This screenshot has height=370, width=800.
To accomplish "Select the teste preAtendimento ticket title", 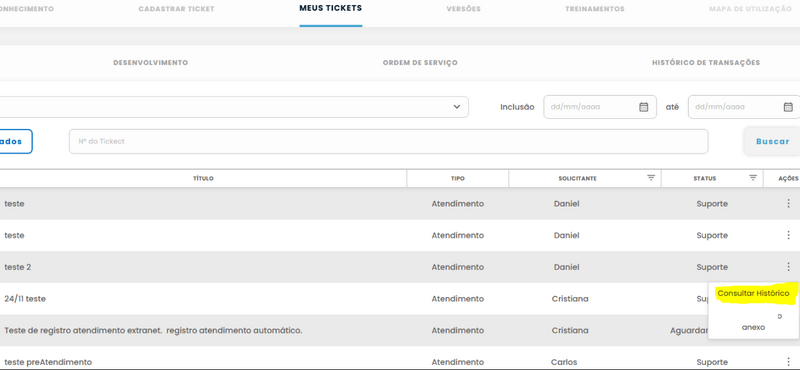I will tap(48, 362).
